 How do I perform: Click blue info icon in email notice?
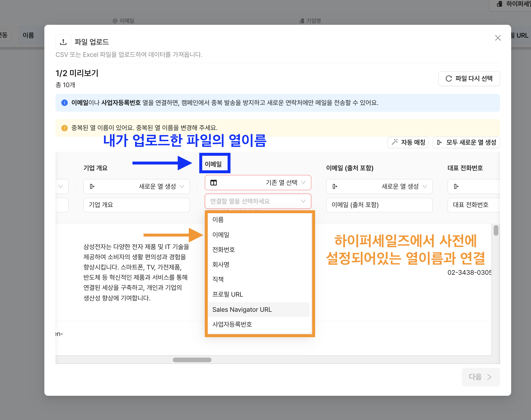(64, 103)
